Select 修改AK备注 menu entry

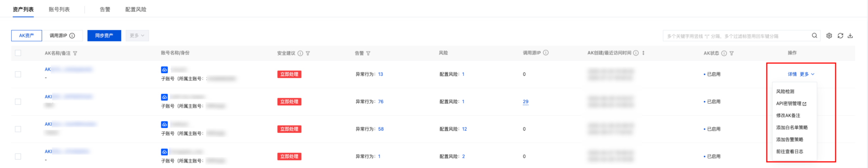(x=788, y=115)
